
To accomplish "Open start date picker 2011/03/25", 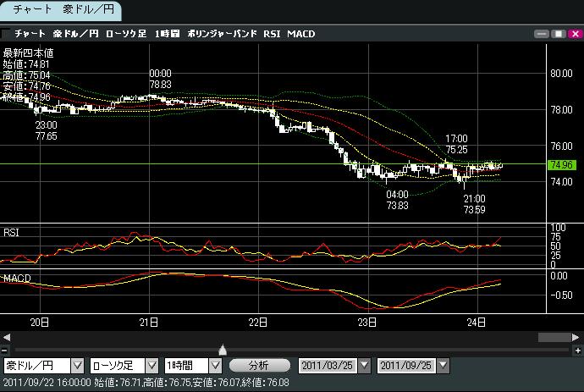I will pyautogui.click(x=365, y=365).
